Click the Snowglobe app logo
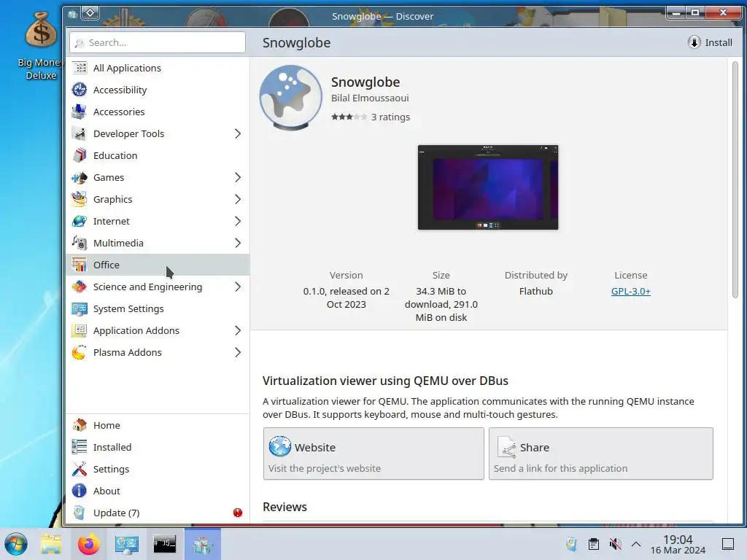Viewport: 747px width, 560px height. (x=290, y=97)
